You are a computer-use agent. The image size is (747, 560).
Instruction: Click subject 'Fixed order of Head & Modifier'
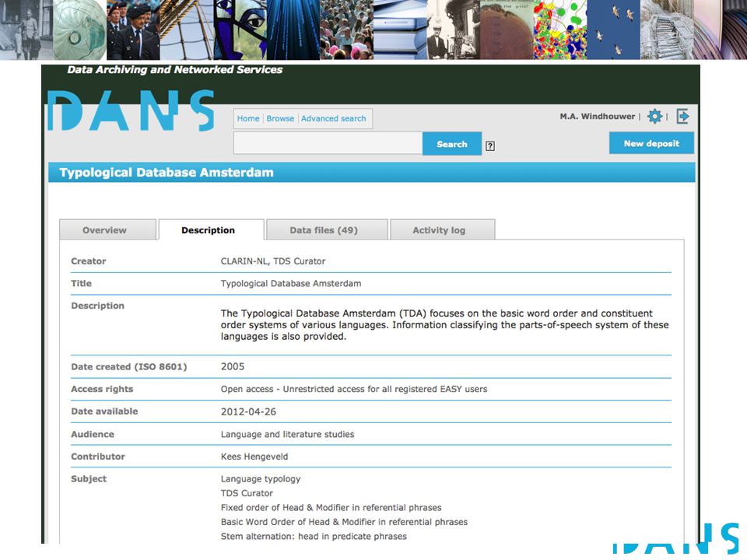click(x=331, y=508)
